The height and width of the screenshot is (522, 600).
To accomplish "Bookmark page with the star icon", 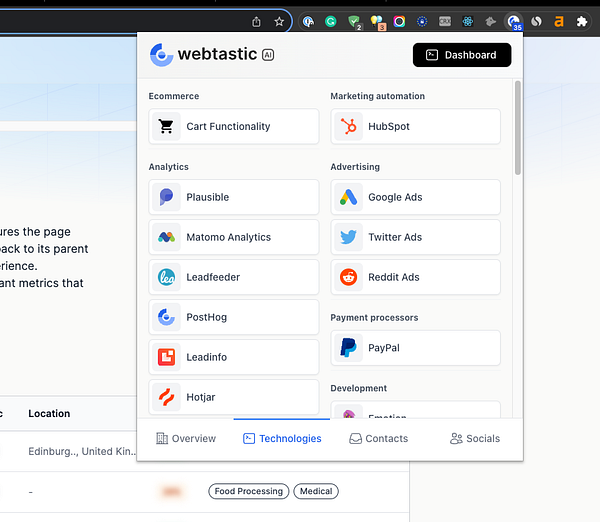I will 279,22.
